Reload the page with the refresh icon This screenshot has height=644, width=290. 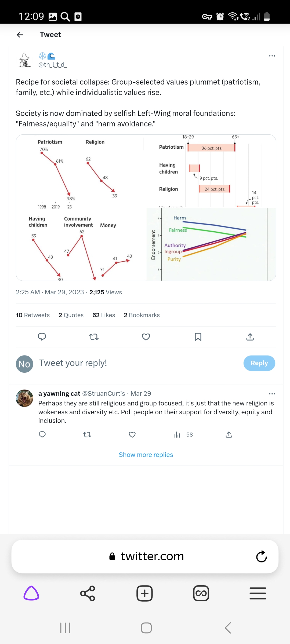click(261, 557)
